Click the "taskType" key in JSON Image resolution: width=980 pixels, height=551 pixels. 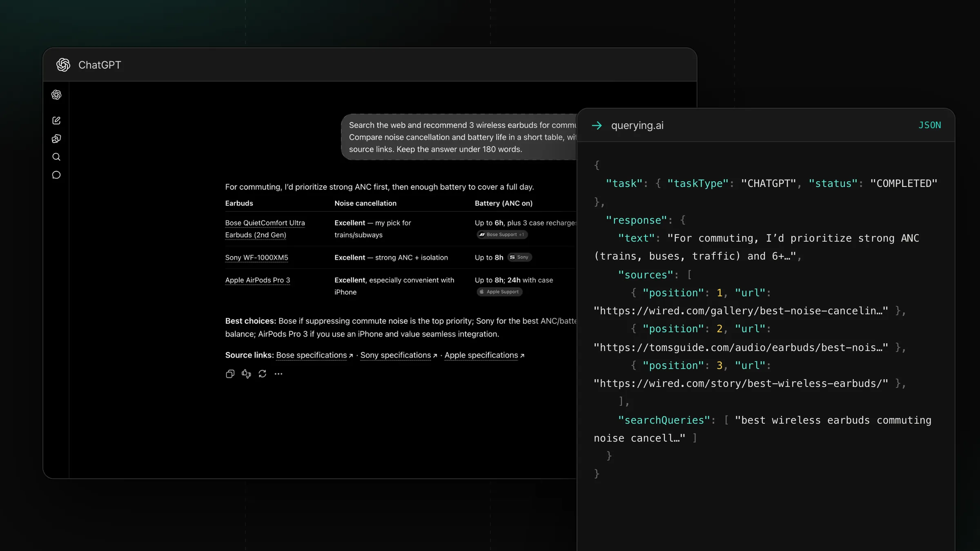(x=698, y=184)
